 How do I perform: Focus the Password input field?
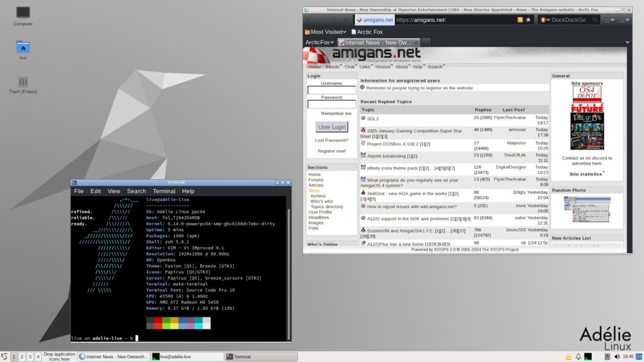coord(331,104)
